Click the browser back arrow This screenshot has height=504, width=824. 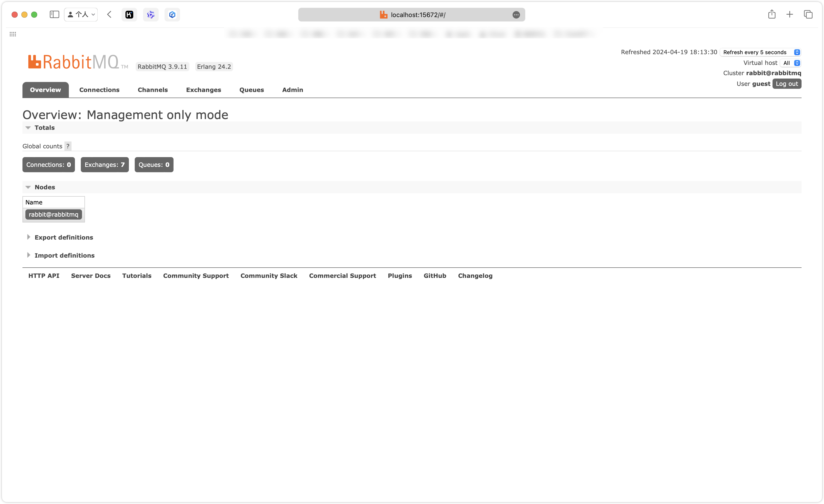[109, 14]
